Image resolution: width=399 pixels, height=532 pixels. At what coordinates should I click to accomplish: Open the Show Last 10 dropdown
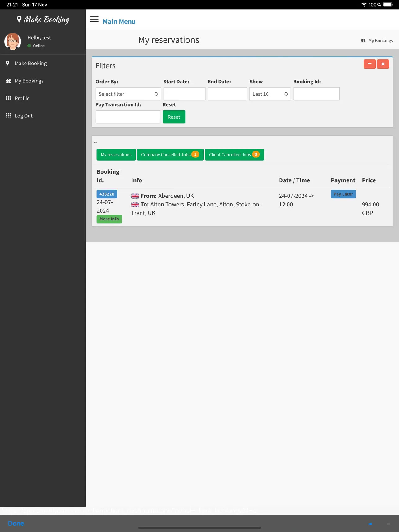pyautogui.click(x=270, y=94)
